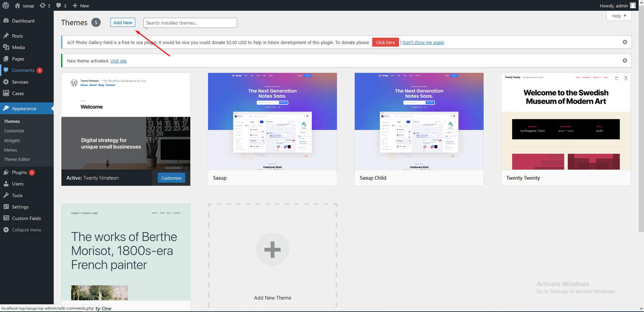Click the red Click here donate button

[x=385, y=42]
